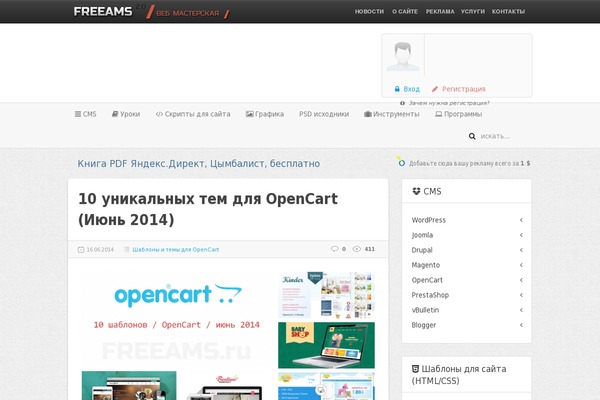
Task: Open Drupal in CMS sidebar
Action: (422, 250)
